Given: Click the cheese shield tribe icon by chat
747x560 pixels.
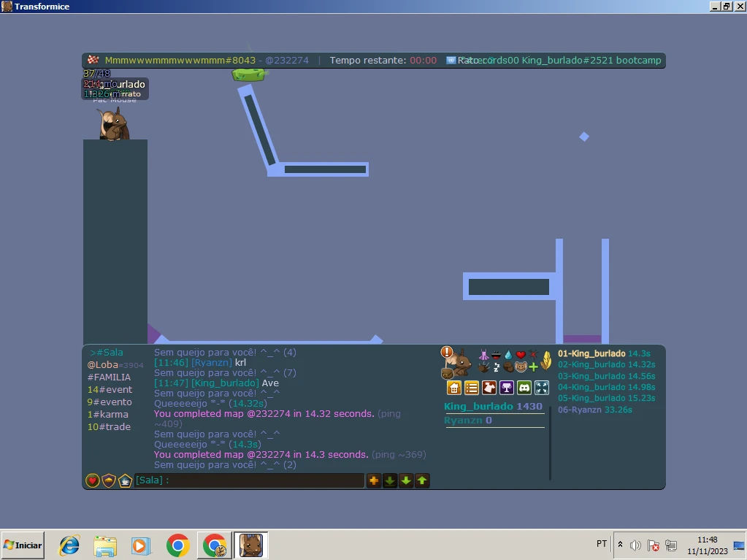Looking at the screenshot, I should (109, 480).
